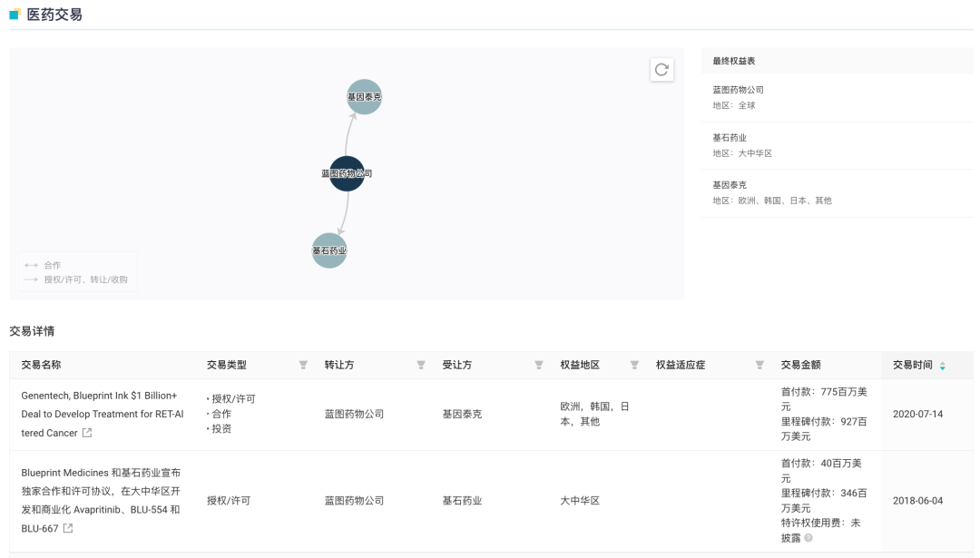Click the 医药交易 section title
This screenshot has width=980, height=558.
tap(54, 15)
